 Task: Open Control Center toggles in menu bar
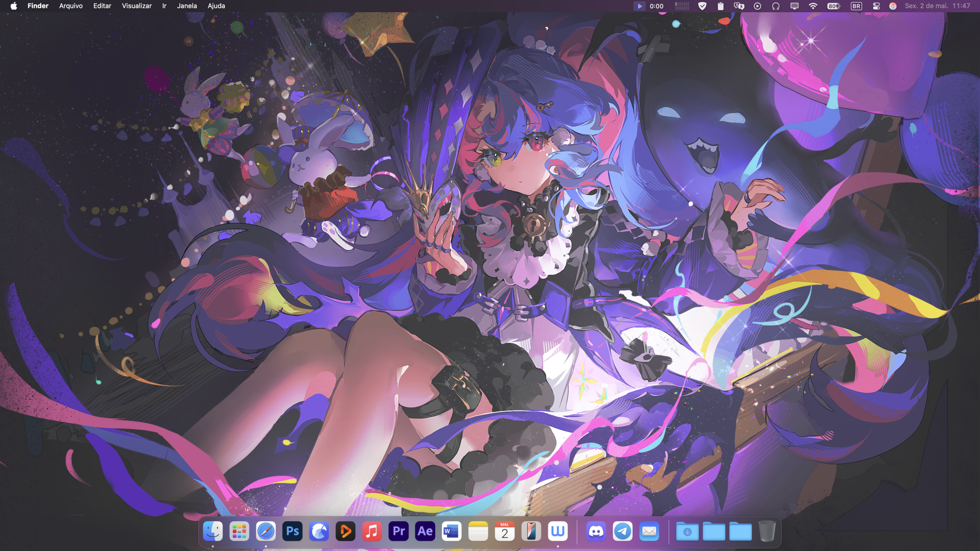coord(876,6)
